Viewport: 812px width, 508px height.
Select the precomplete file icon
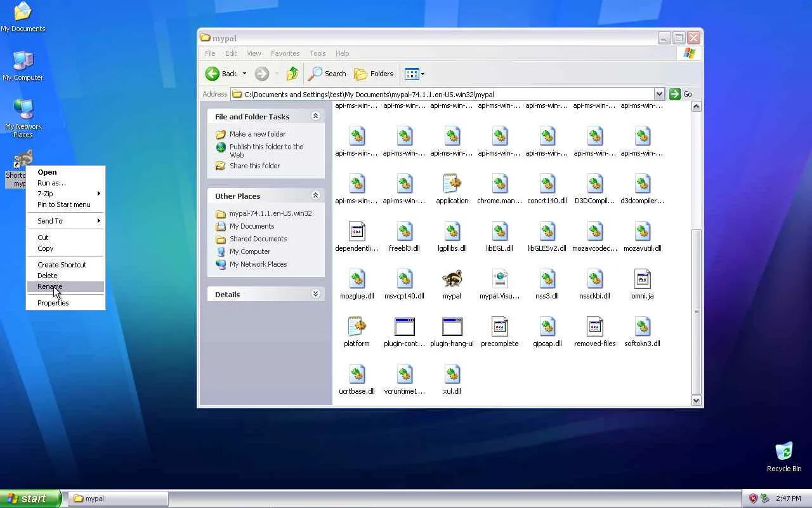pyautogui.click(x=499, y=327)
